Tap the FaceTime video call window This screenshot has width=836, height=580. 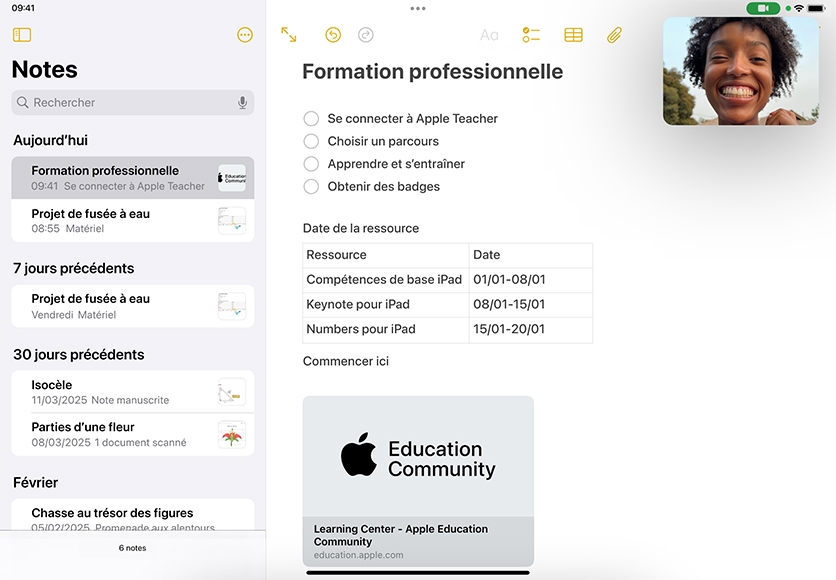(741, 71)
